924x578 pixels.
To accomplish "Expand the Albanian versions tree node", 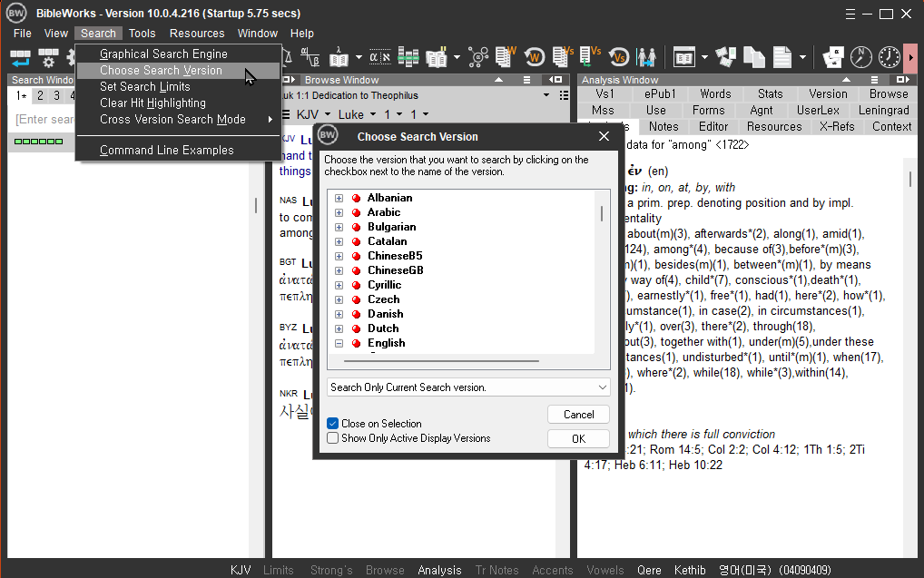I will pyautogui.click(x=339, y=198).
